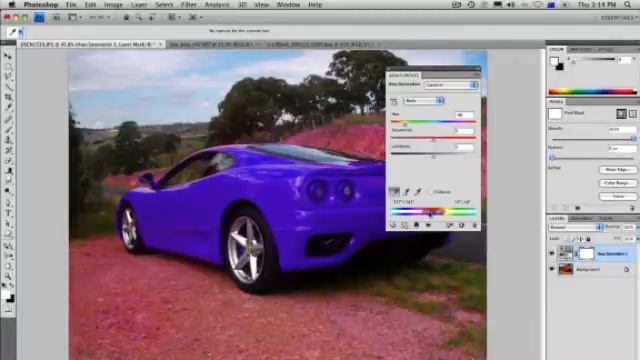
Task: Toggle adjustment visibility eye in Adjustments panel
Action: [428, 225]
